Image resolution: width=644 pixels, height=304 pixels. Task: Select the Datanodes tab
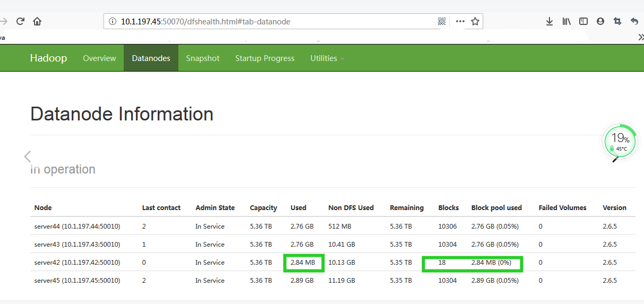coord(151,58)
